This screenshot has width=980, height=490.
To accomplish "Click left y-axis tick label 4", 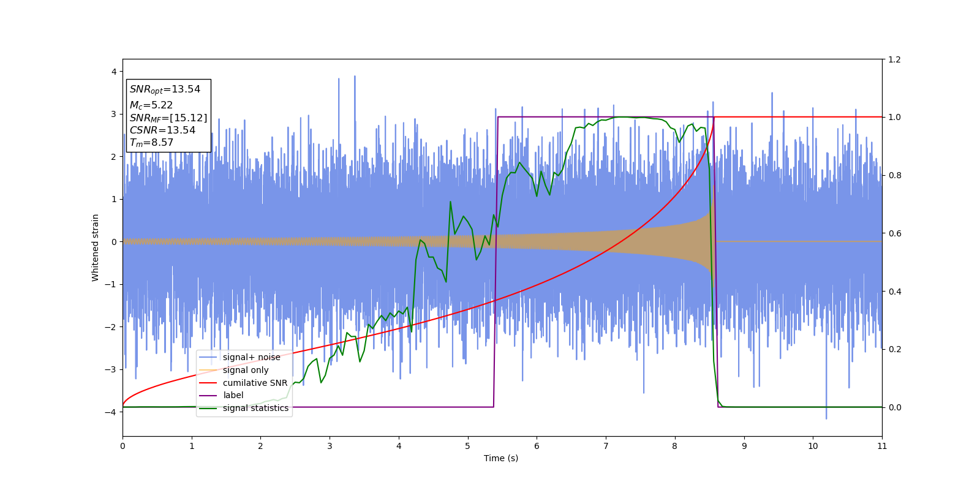I will click(114, 72).
